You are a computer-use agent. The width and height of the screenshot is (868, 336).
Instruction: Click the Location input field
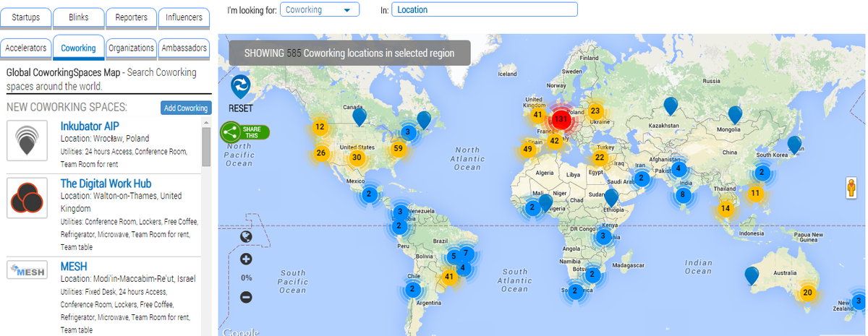(485, 10)
